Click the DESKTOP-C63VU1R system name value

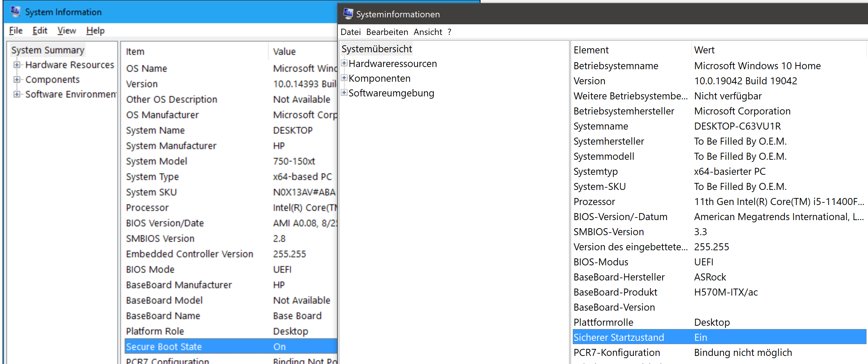coord(737,126)
